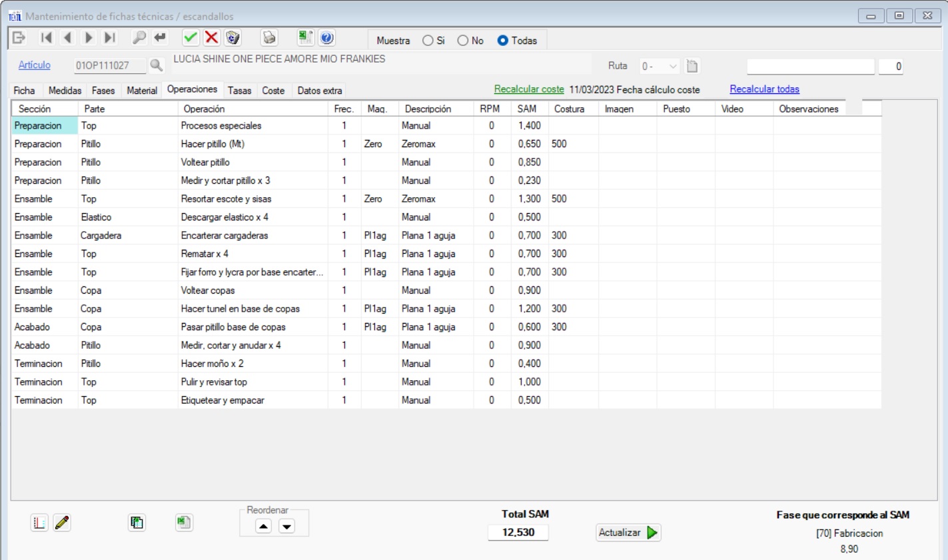The width and height of the screenshot is (948, 560).
Task: Go to the first record
Action: [x=46, y=38]
